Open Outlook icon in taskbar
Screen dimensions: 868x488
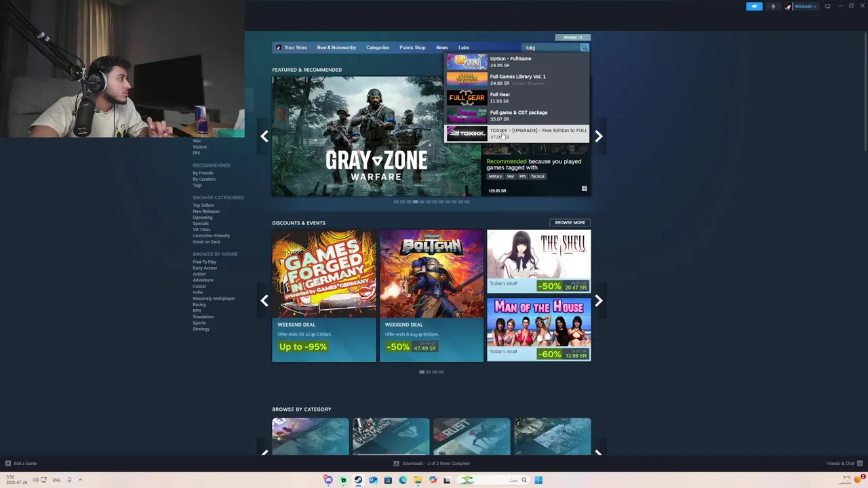pos(373,480)
